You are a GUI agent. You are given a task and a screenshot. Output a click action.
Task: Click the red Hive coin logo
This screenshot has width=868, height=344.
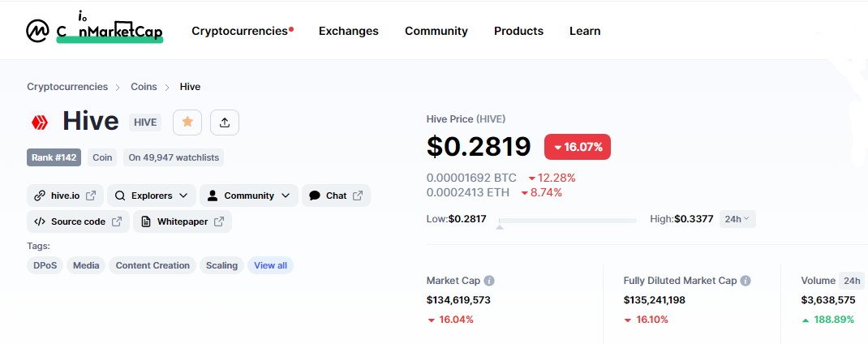click(39, 123)
